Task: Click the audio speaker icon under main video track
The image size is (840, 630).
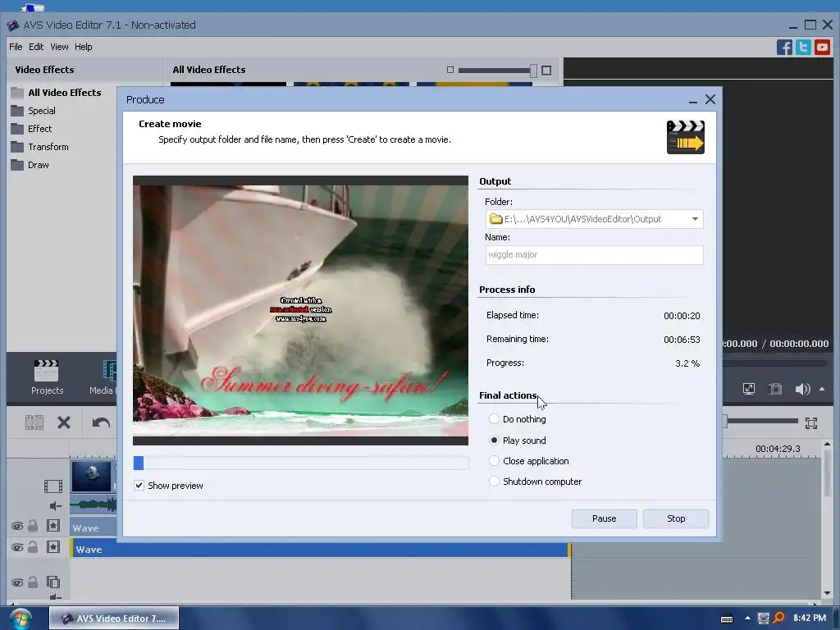Action: pyautogui.click(x=55, y=505)
